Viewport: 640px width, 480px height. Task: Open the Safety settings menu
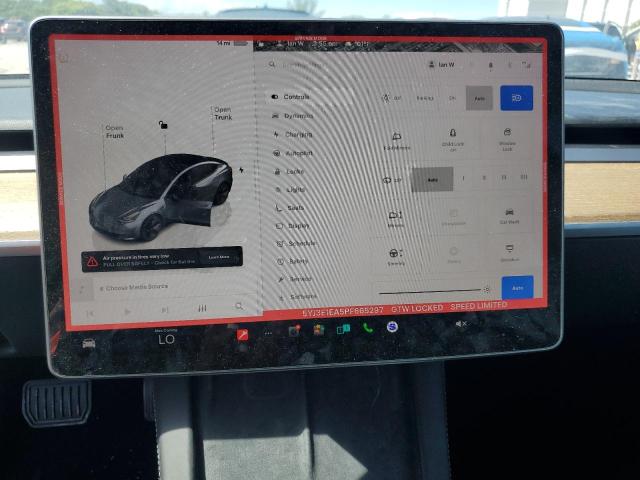pyautogui.click(x=293, y=261)
